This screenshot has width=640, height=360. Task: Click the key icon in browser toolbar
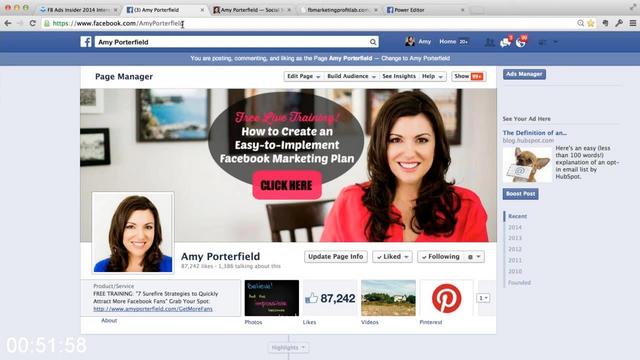[x=619, y=23]
